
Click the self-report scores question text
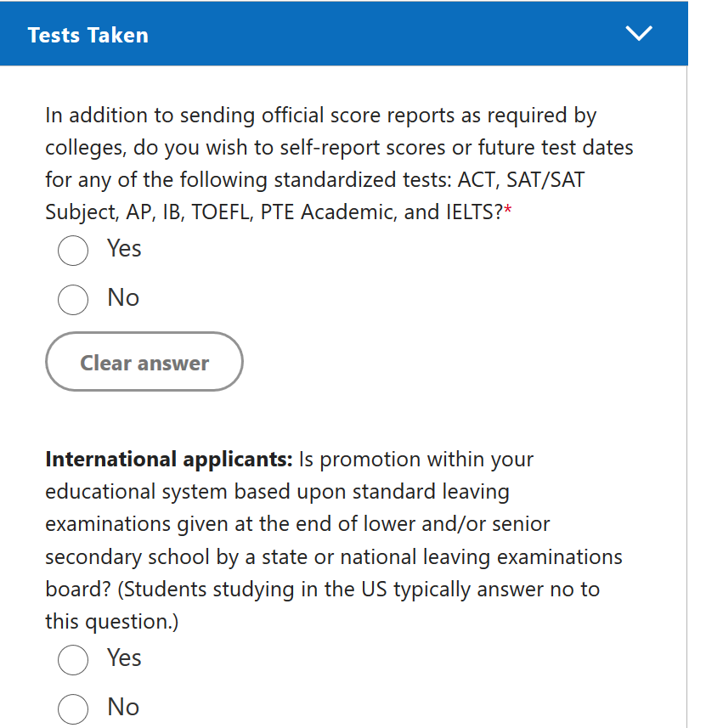click(340, 147)
